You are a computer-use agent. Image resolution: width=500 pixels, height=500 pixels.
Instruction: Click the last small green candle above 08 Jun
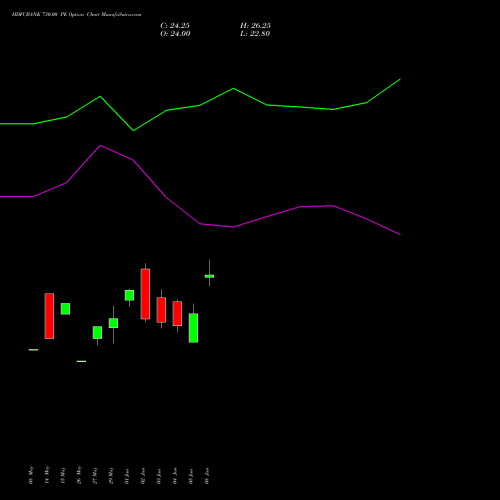pos(209,276)
